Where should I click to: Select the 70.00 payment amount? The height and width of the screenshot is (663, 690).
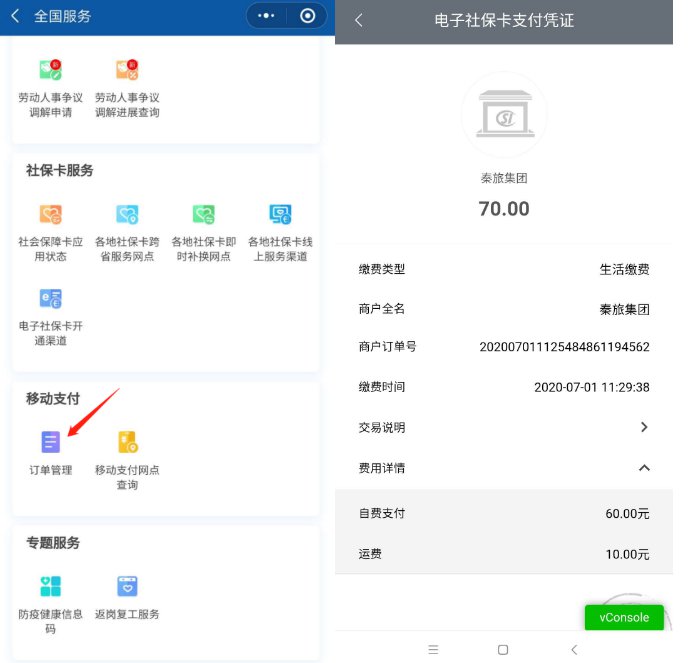click(504, 209)
